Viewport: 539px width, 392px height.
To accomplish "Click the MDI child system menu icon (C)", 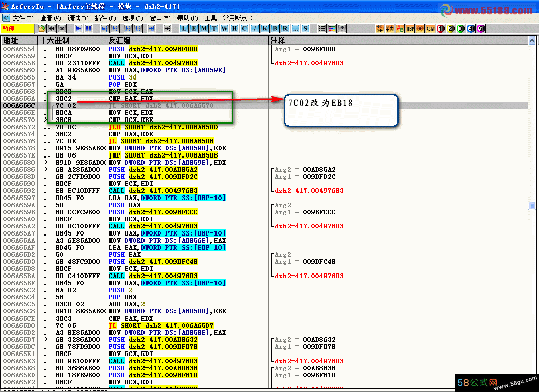I will coord(6,18).
